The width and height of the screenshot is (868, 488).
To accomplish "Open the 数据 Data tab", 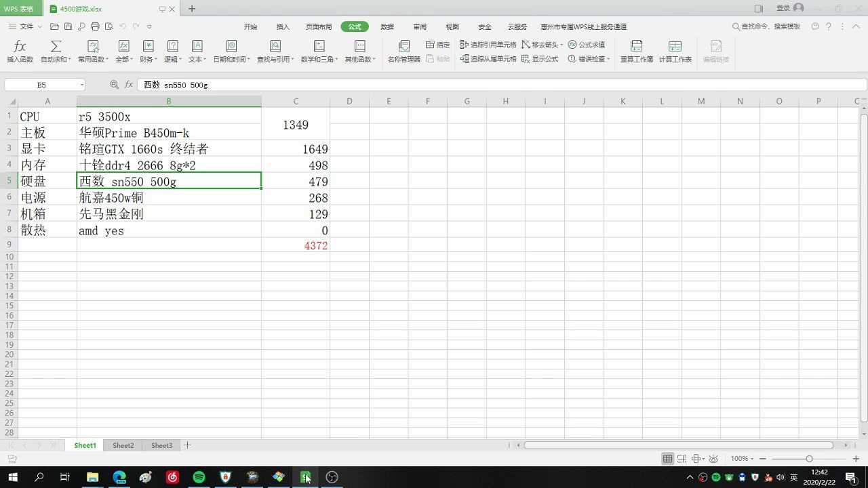I will 387,26.
